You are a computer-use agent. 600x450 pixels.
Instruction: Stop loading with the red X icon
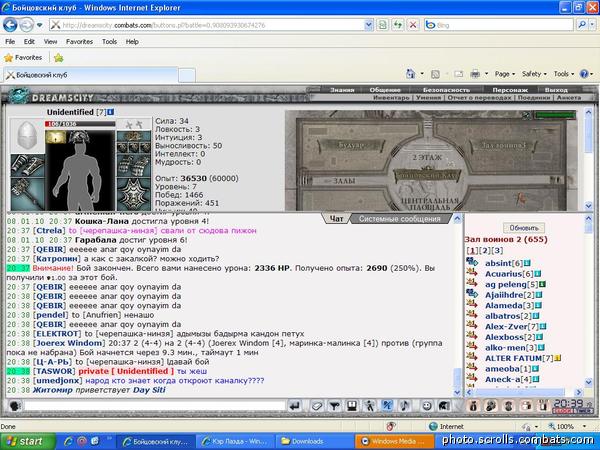[x=413, y=25]
